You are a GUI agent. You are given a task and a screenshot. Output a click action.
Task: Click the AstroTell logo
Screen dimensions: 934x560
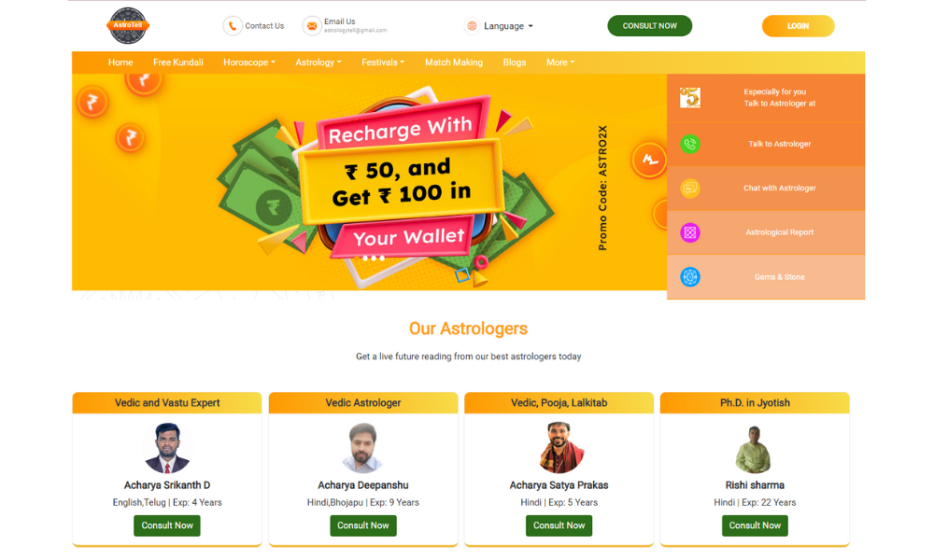click(x=128, y=25)
